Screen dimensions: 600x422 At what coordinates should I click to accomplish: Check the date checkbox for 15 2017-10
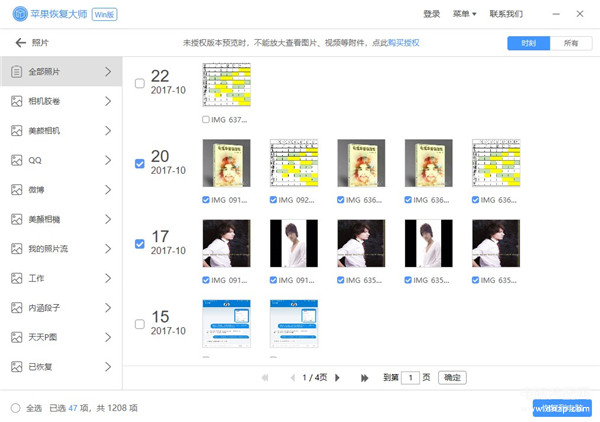pos(140,324)
